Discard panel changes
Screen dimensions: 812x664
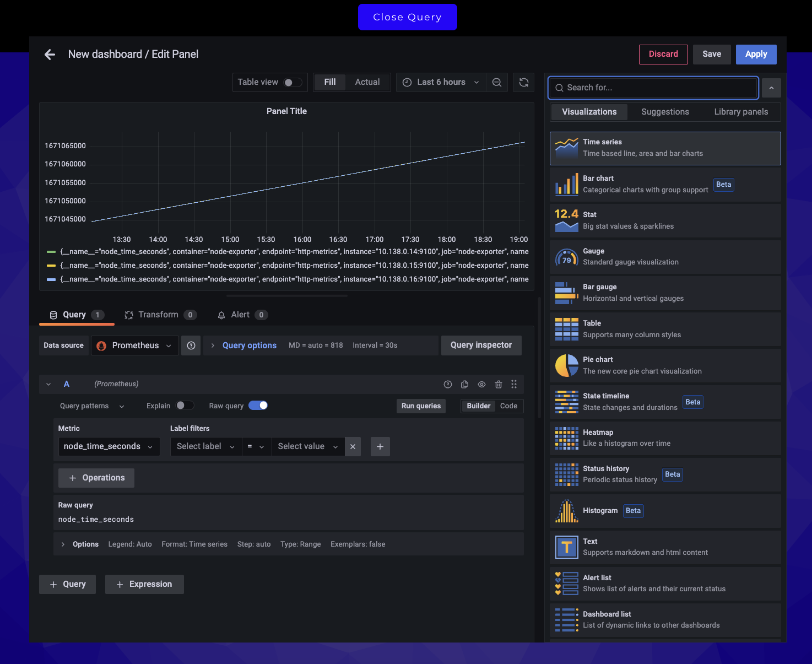tap(663, 54)
